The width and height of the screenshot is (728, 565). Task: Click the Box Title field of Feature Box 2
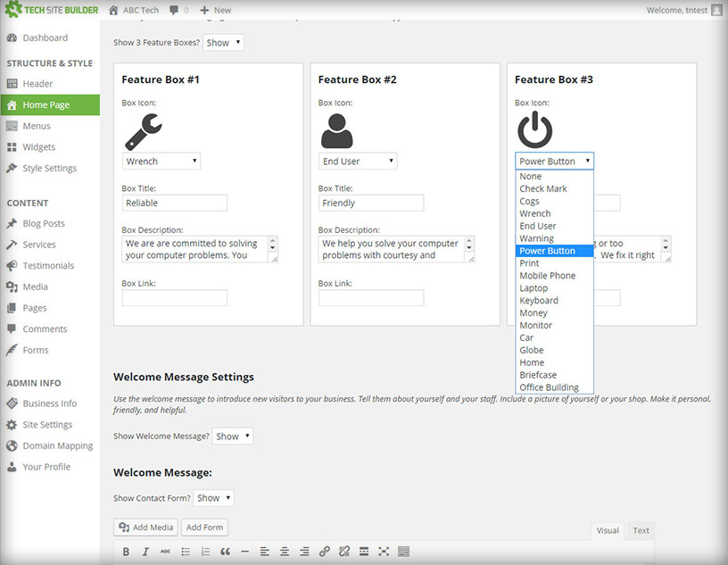coord(370,203)
